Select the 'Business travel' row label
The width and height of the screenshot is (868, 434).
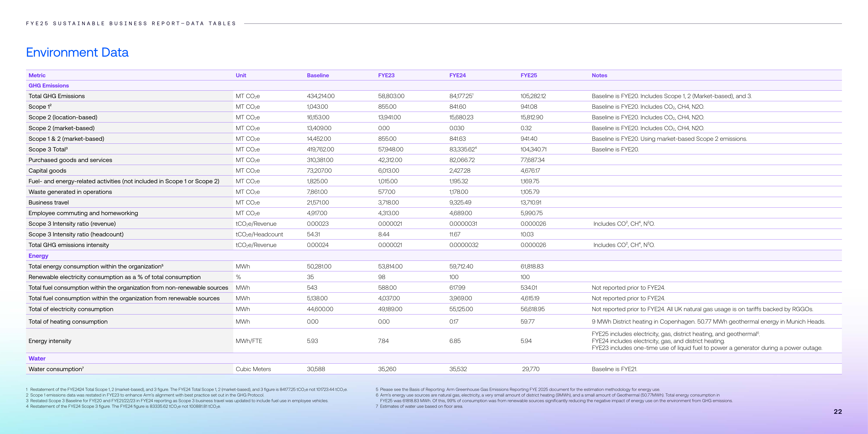point(49,202)
